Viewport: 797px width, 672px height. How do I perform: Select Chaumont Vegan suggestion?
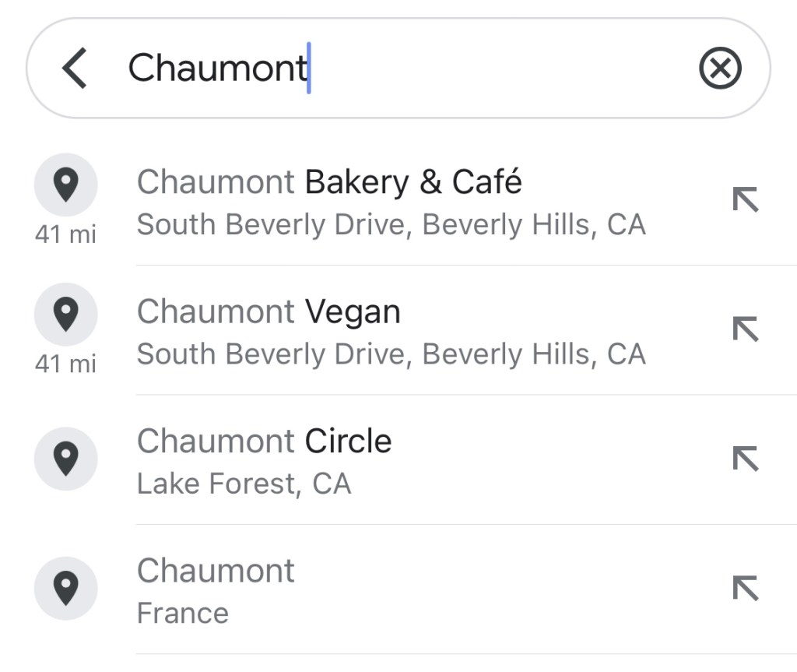[269, 311]
